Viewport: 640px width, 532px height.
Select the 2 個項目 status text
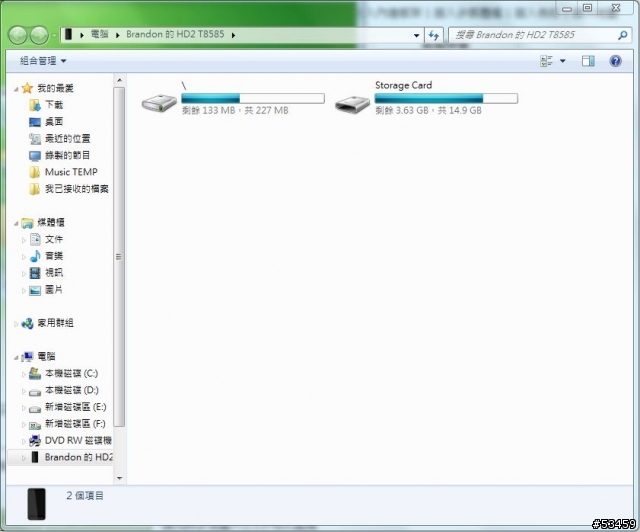coord(85,496)
